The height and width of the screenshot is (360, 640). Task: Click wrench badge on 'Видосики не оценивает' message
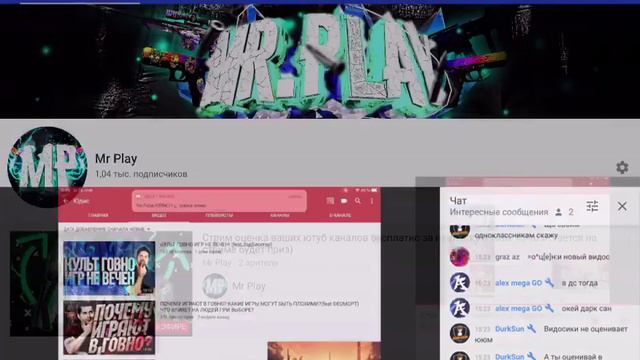point(531,329)
